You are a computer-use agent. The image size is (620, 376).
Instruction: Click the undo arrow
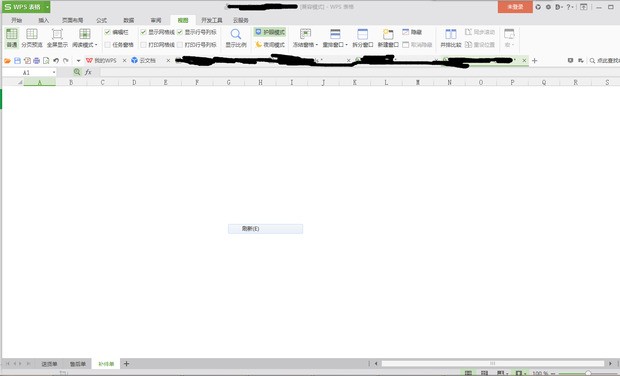[56, 60]
